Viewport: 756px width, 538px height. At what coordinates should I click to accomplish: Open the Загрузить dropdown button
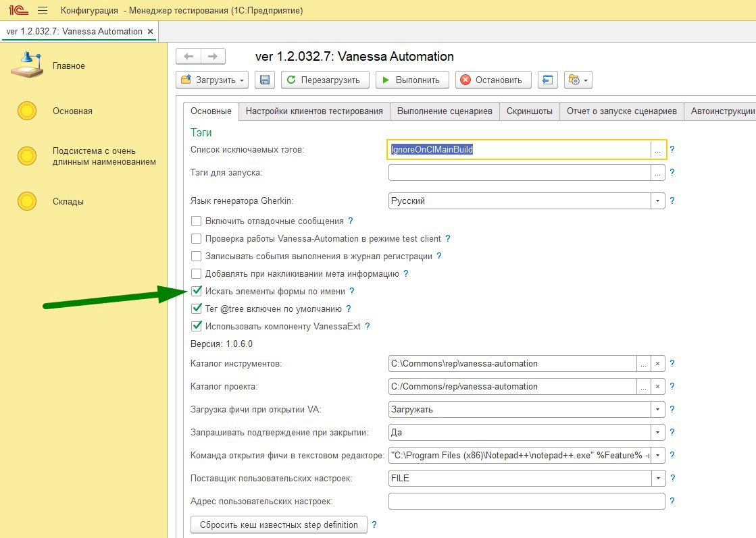point(212,80)
